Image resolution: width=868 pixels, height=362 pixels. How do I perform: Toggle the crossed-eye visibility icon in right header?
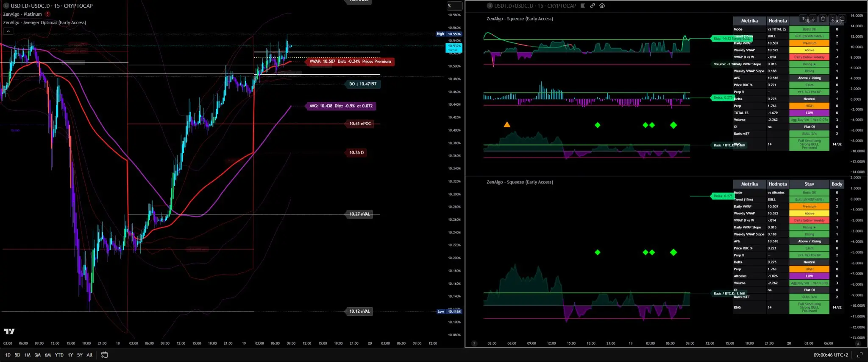tap(602, 6)
